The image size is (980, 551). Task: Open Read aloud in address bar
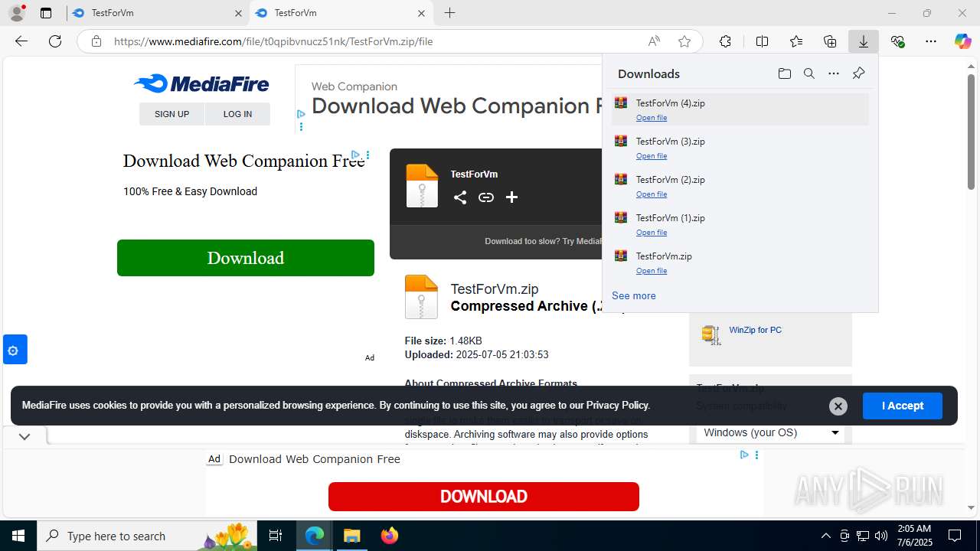click(x=654, y=41)
